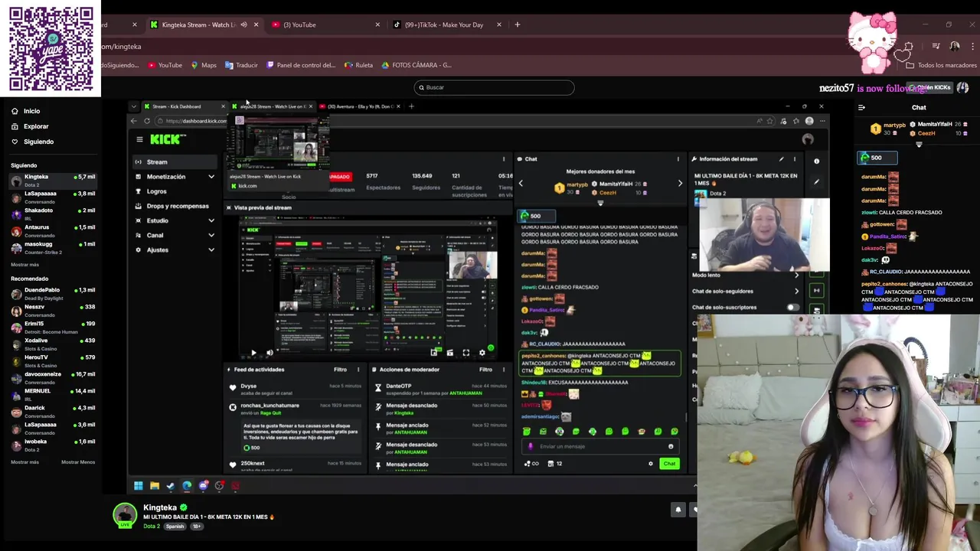This screenshot has height=551, width=980.
Task: Edit stream info with the pencil icon
Action: pos(782,159)
